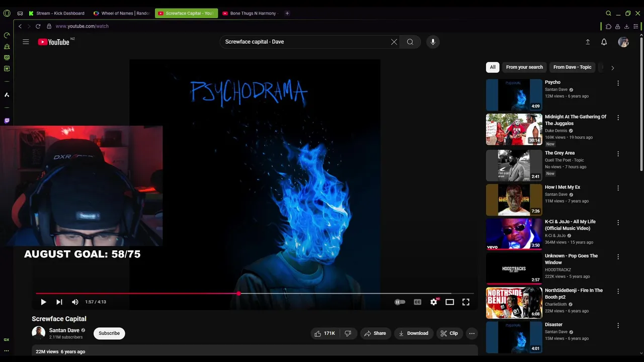Image resolution: width=644 pixels, height=362 pixels.
Task: Like the video with 171K
Action: (325, 333)
